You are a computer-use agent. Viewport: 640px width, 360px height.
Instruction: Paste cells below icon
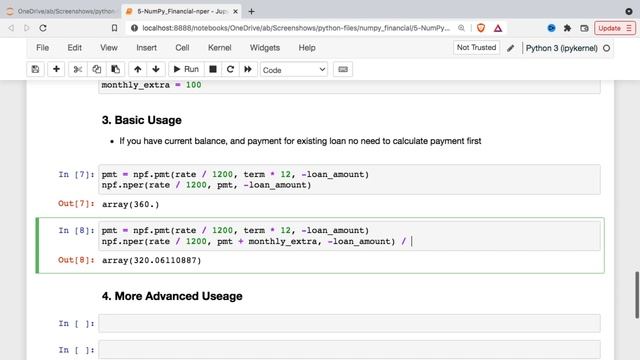[x=116, y=69]
